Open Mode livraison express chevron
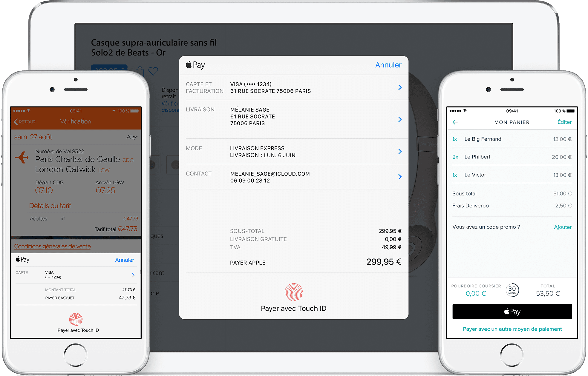Viewport: 588px width, 376px height. point(400,152)
